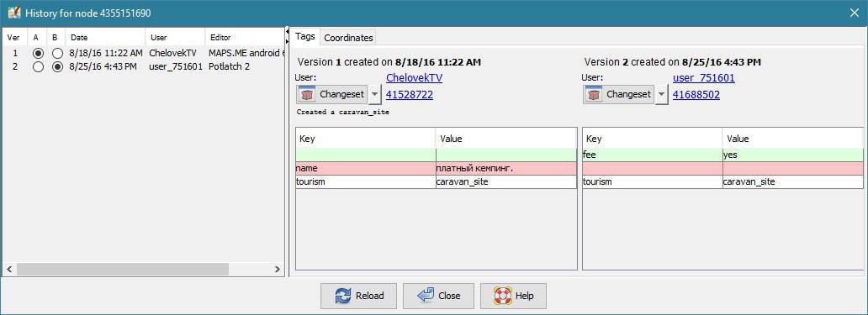
Task: Select version 2 as reference A
Action: (38, 67)
